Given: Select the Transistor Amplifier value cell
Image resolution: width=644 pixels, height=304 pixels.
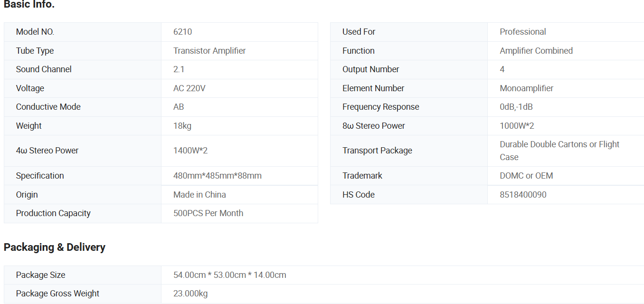Looking at the screenshot, I should (209, 51).
